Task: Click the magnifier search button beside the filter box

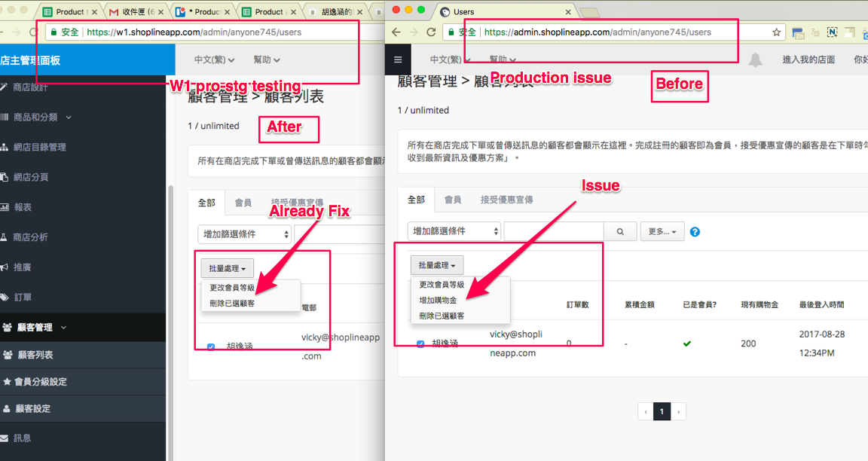Action: tap(620, 231)
